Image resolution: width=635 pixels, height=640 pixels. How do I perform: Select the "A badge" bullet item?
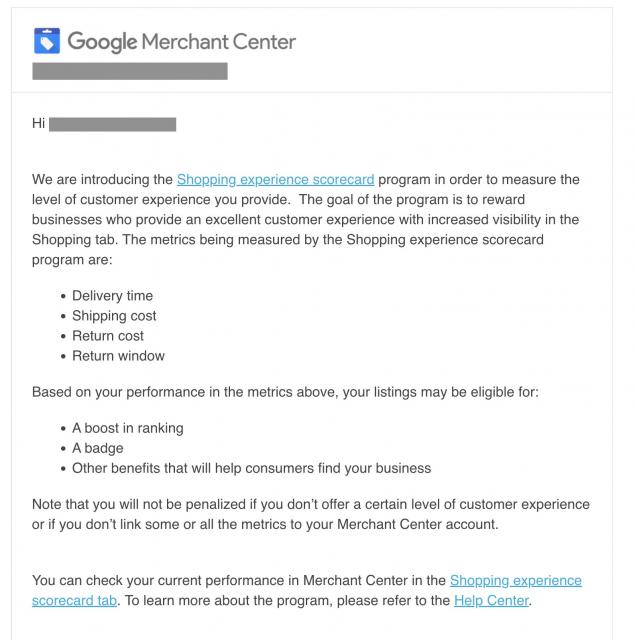coord(97,448)
